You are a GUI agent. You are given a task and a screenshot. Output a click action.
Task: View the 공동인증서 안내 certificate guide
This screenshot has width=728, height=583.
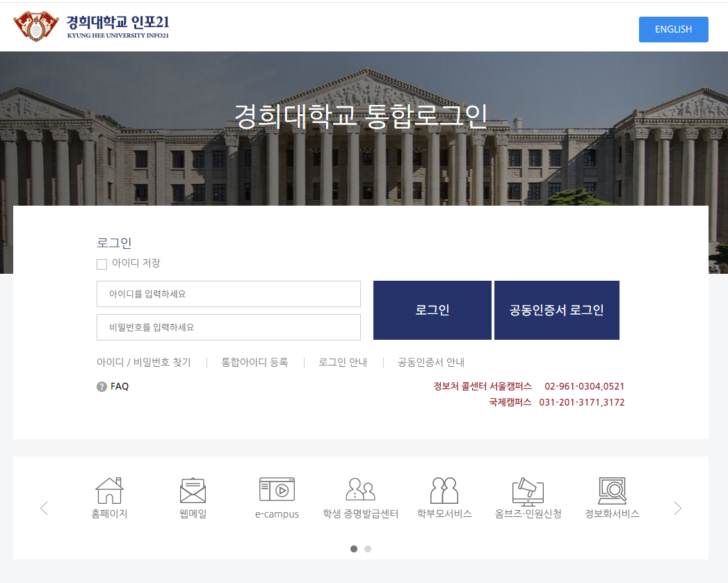tap(430, 362)
